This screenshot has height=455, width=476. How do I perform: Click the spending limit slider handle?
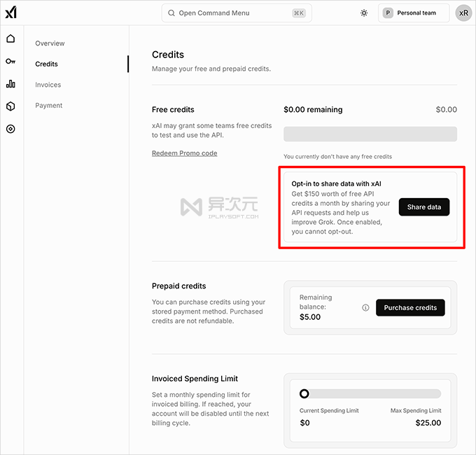pyautogui.click(x=304, y=393)
